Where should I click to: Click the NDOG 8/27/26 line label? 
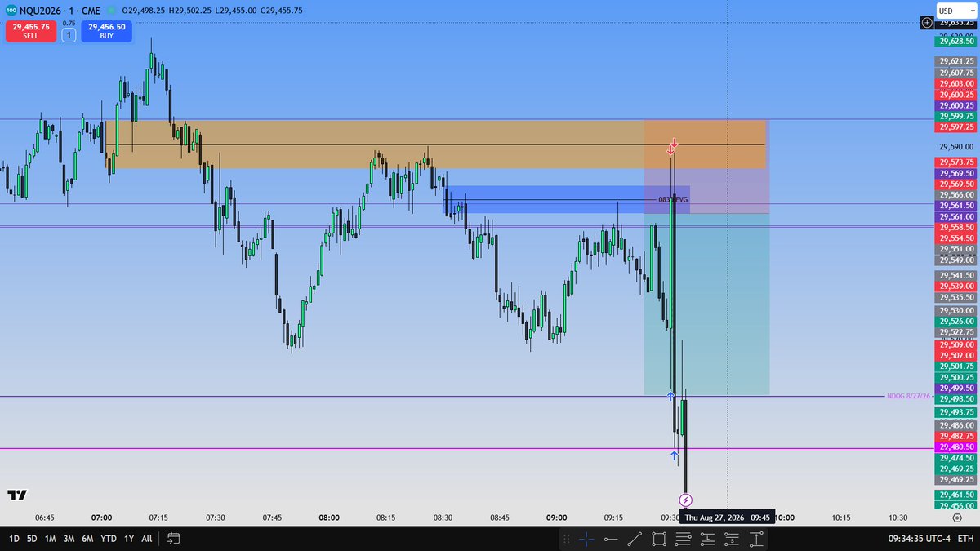[909, 396]
